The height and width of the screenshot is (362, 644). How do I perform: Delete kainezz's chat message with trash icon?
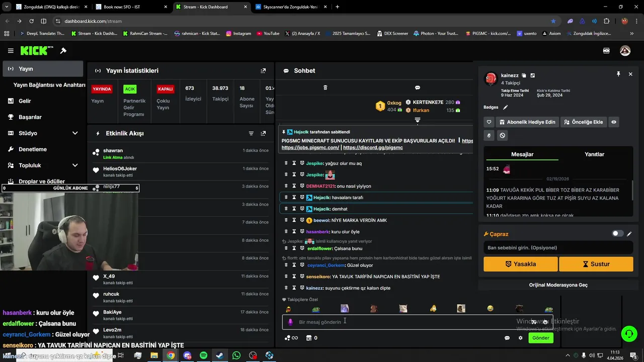pos(286,288)
